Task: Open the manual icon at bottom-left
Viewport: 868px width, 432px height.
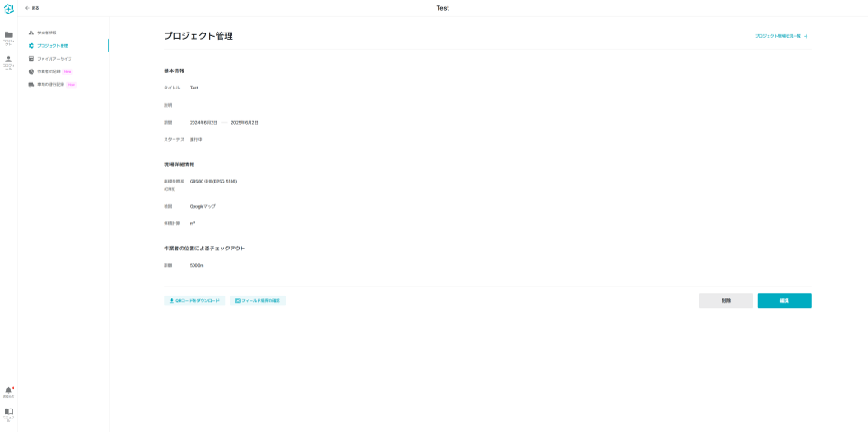Action: point(8,411)
